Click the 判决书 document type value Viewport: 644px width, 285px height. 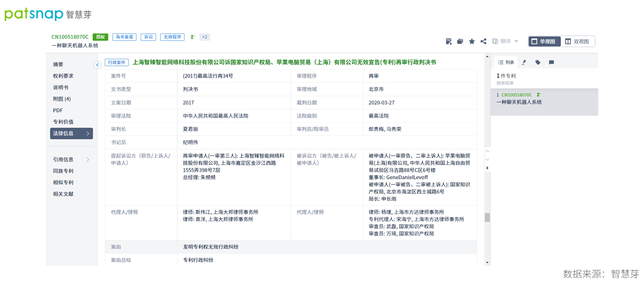[191, 89]
